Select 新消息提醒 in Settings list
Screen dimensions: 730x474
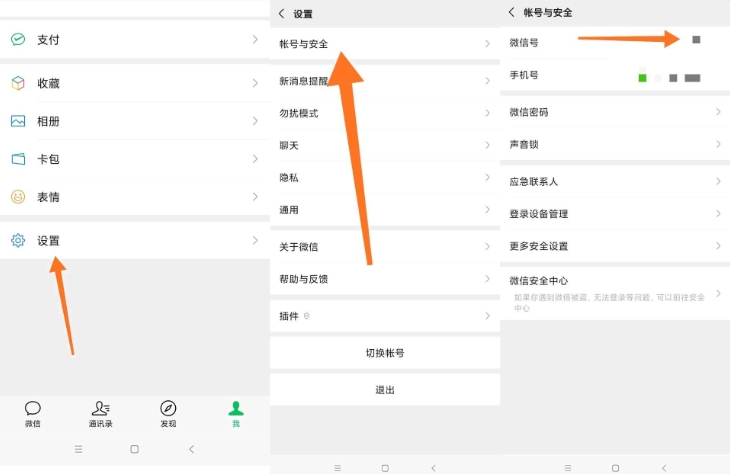[385, 81]
